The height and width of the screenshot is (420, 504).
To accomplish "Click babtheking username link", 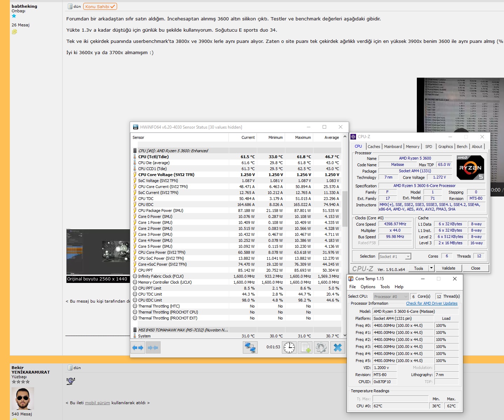I will tap(24, 6).
